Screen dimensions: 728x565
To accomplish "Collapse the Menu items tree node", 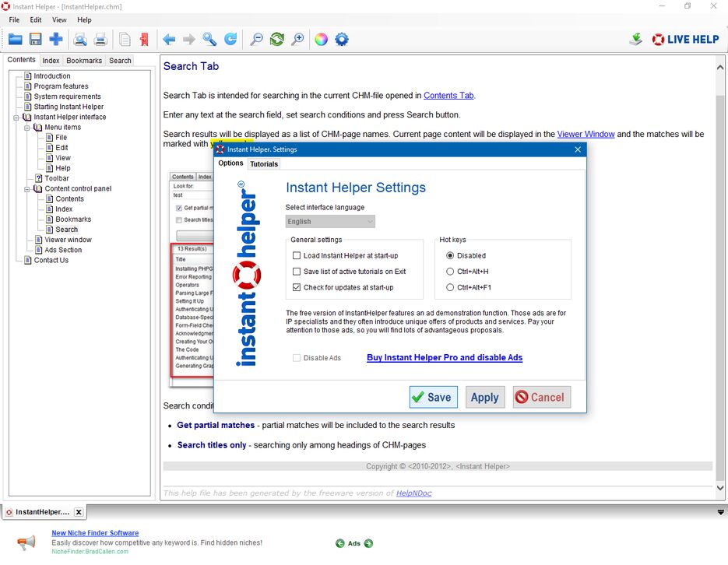I will click(27, 128).
